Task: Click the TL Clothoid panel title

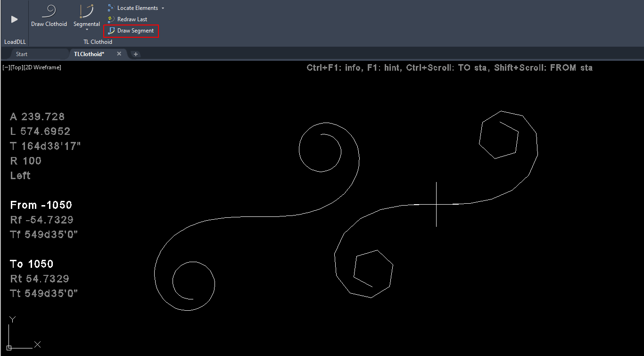Action: click(x=98, y=42)
